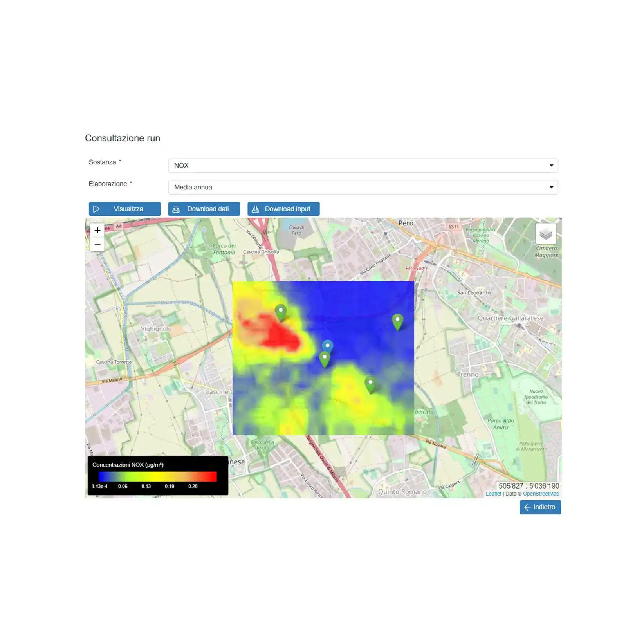Click the Cimitero Maggiore map label
Screen dimensions: 644x644
click(547, 251)
